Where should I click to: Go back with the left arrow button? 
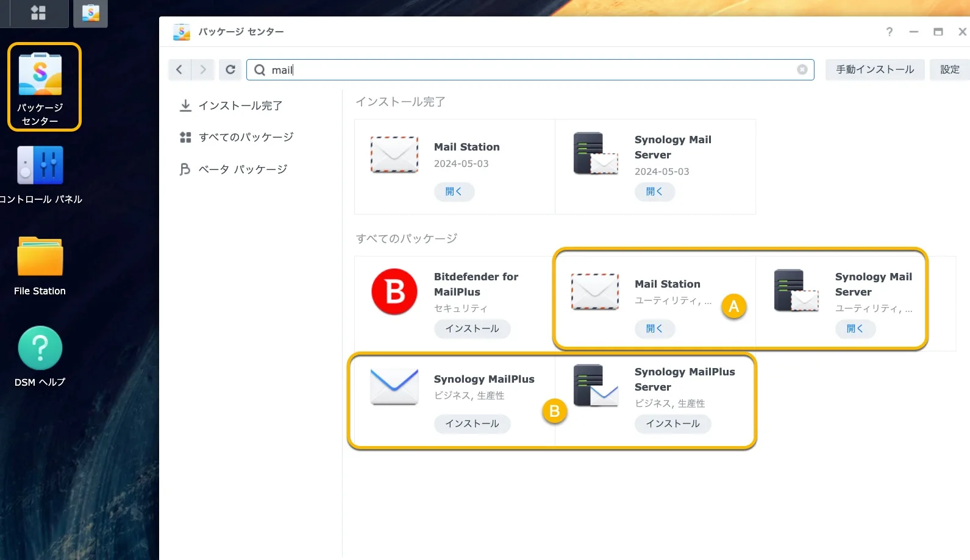pos(179,69)
